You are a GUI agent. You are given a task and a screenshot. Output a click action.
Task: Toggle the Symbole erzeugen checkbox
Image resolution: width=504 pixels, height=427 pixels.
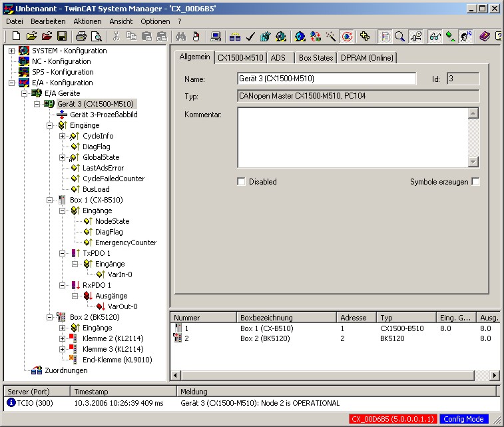pyautogui.click(x=475, y=181)
